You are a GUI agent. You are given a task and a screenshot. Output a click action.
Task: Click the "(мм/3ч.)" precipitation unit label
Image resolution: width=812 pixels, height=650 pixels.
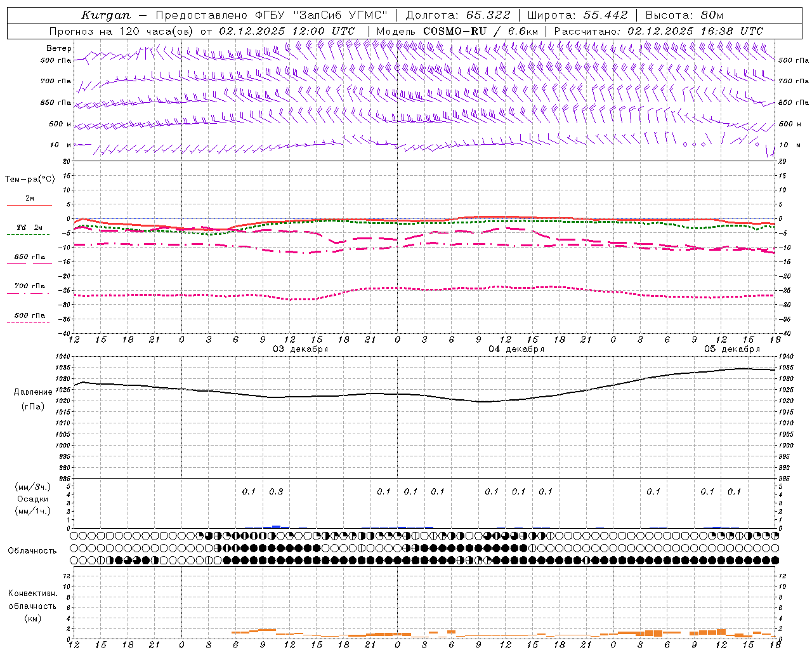(x=33, y=487)
